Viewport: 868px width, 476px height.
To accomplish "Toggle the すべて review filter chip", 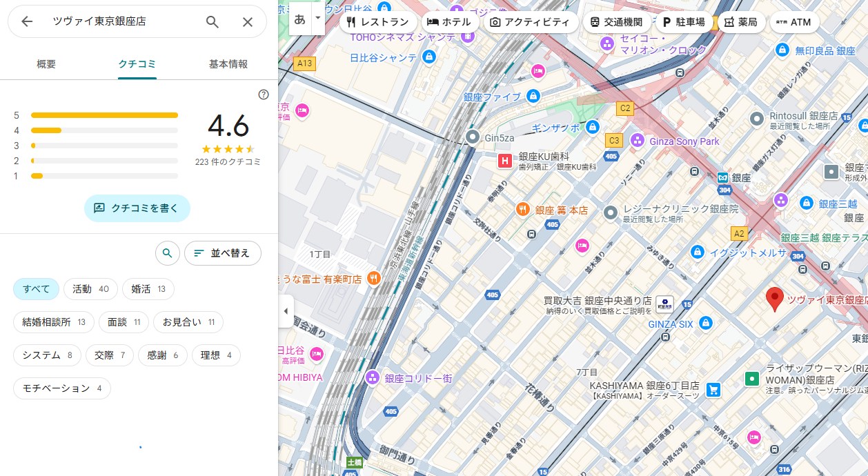I will point(36,289).
